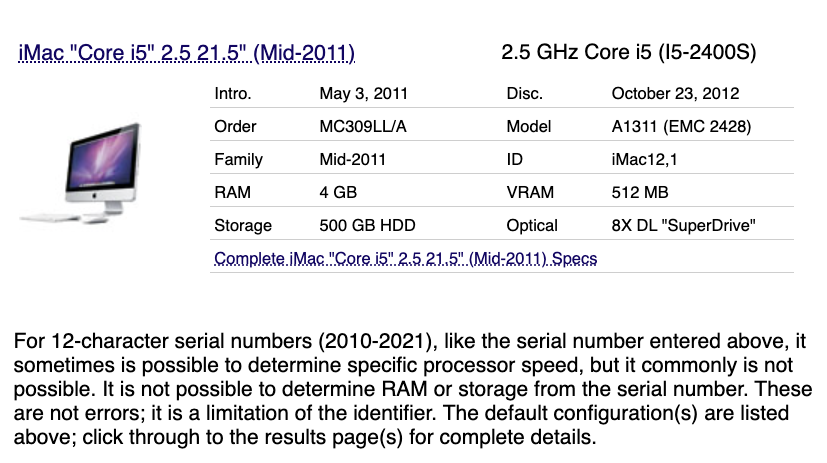
Task: Click the Optical column label
Action: tap(532, 226)
